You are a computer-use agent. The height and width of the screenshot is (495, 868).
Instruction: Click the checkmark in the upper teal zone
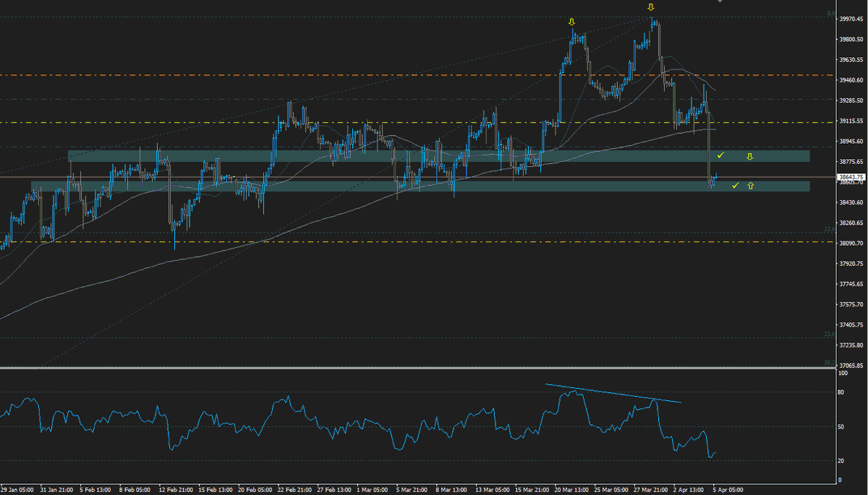[720, 155]
